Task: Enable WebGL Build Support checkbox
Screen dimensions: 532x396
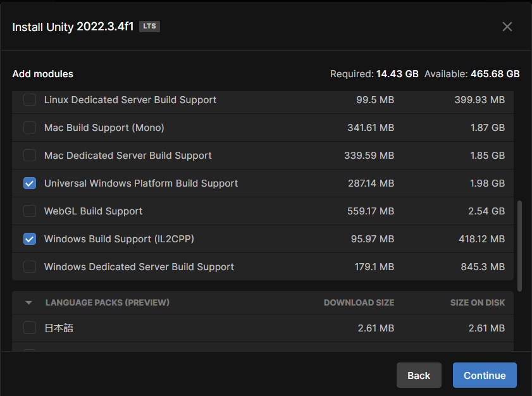Action: point(30,211)
